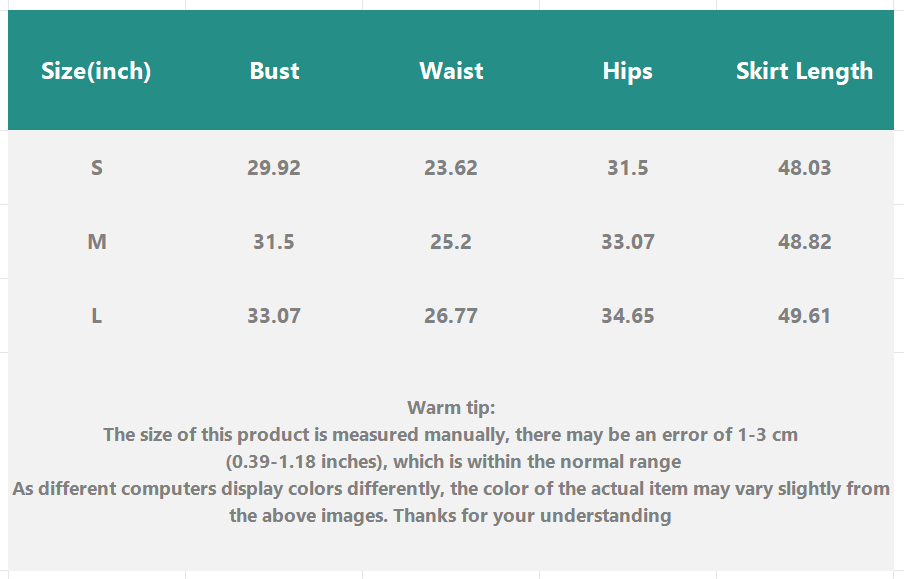Select the waist value 26.77
The width and height of the screenshot is (904, 579).
coord(451,316)
